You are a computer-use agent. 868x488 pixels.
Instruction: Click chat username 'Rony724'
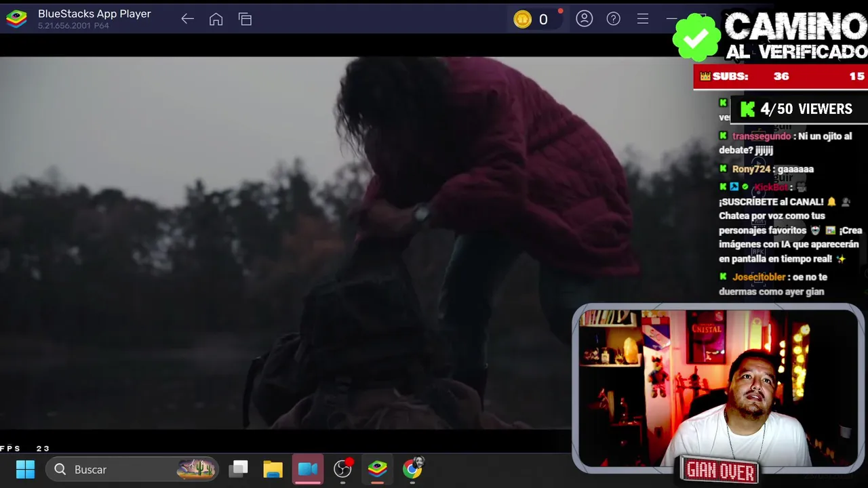click(751, 169)
